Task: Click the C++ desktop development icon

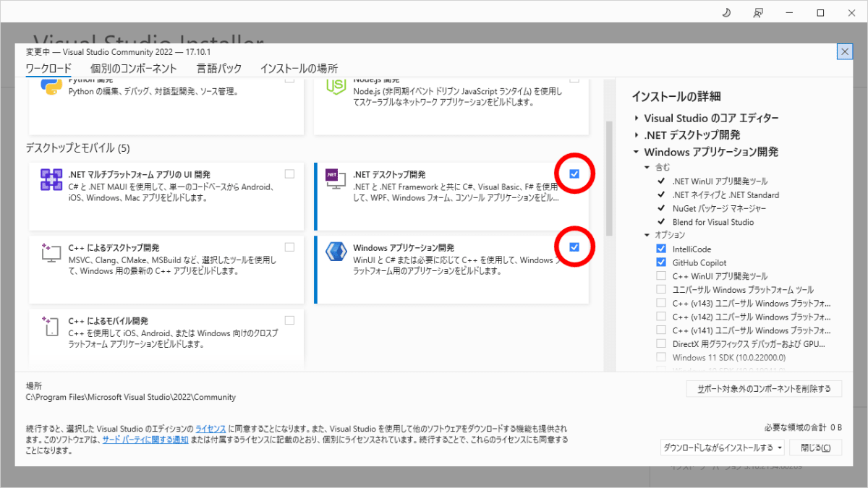Action: pyautogui.click(x=51, y=252)
